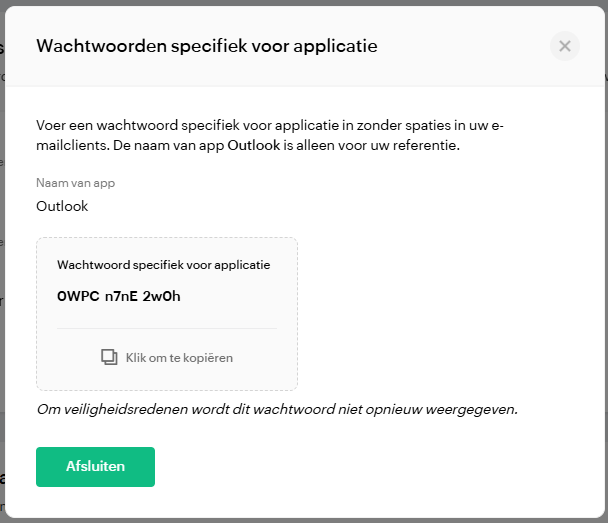Image resolution: width=608 pixels, height=523 pixels.
Task: Click the first password segment '0WPC'
Action: (76, 296)
